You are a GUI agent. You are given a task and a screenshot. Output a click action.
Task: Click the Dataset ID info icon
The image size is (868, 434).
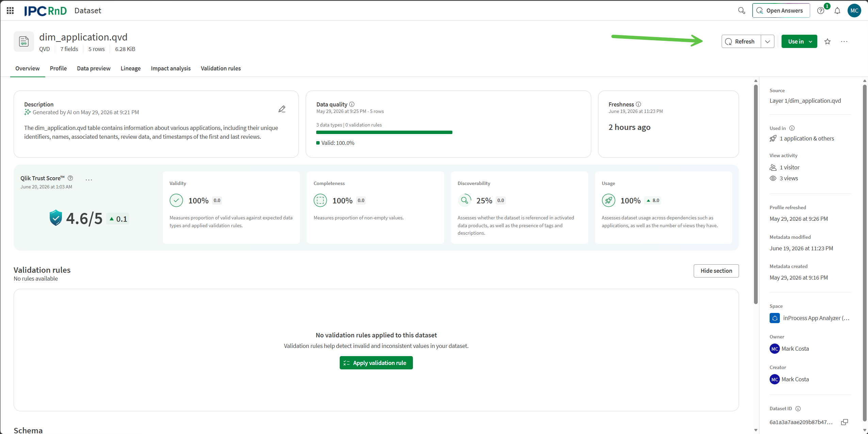point(798,408)
